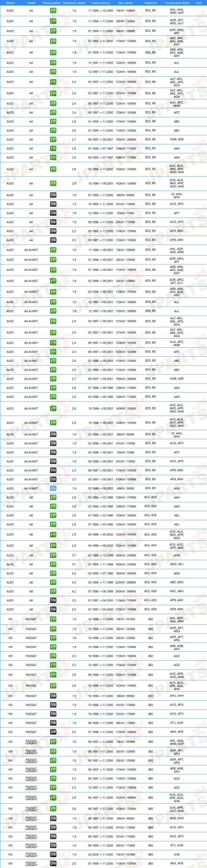
Task: Click diesel ON icon in A4 1.9 10.1995 row
Action: click(x=53, y=204)
